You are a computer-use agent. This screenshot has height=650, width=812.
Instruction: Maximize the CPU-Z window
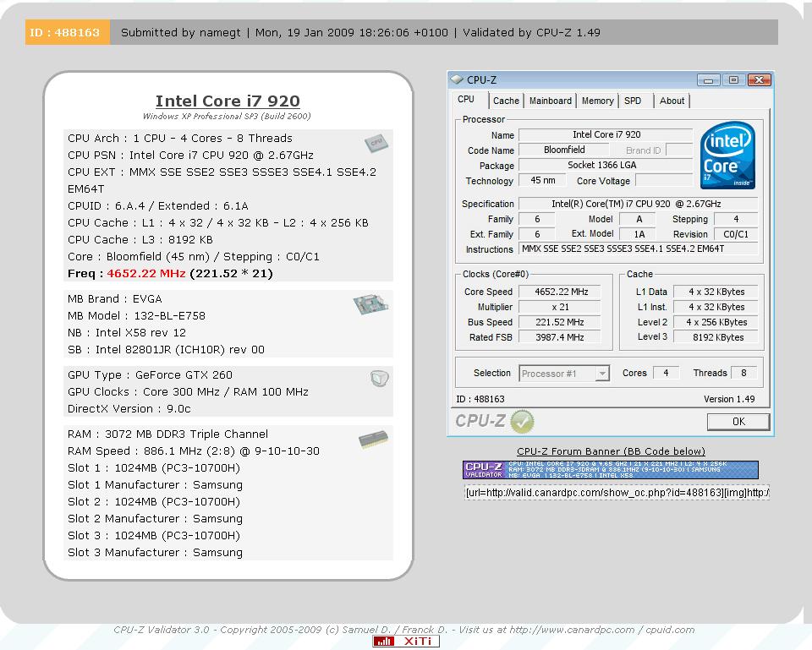click(733, 79)
